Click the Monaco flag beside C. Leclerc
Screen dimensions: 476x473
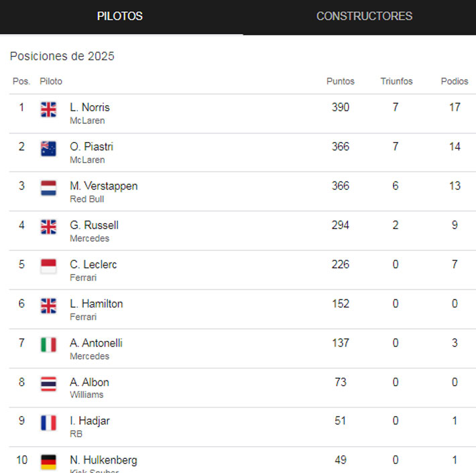click(48, 266)
